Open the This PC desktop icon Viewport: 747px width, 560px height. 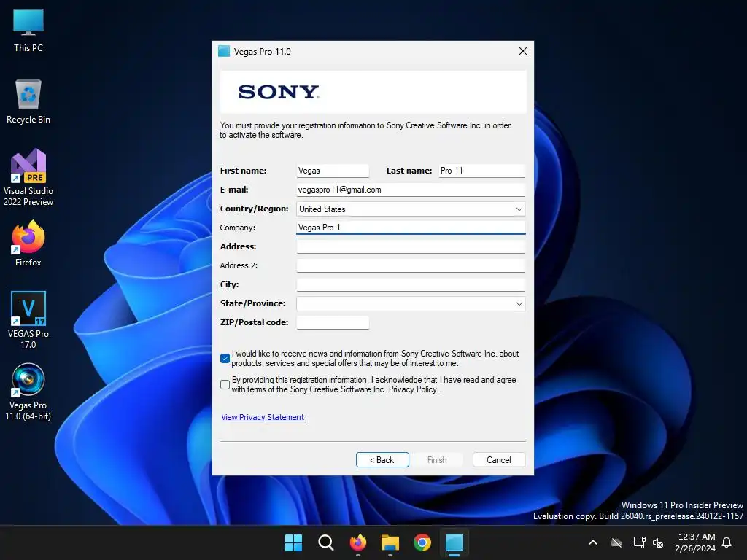[x=28, y=30]
